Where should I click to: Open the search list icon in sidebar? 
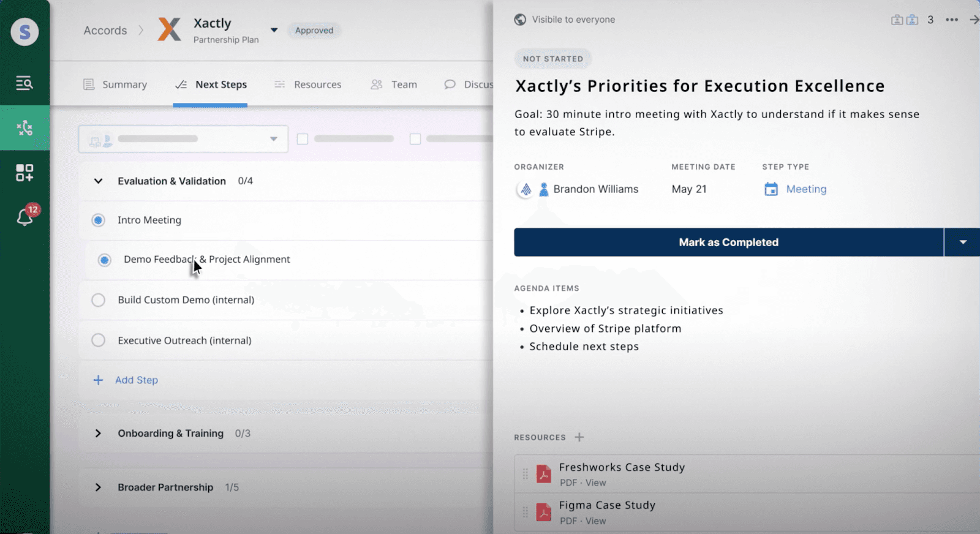24,83
